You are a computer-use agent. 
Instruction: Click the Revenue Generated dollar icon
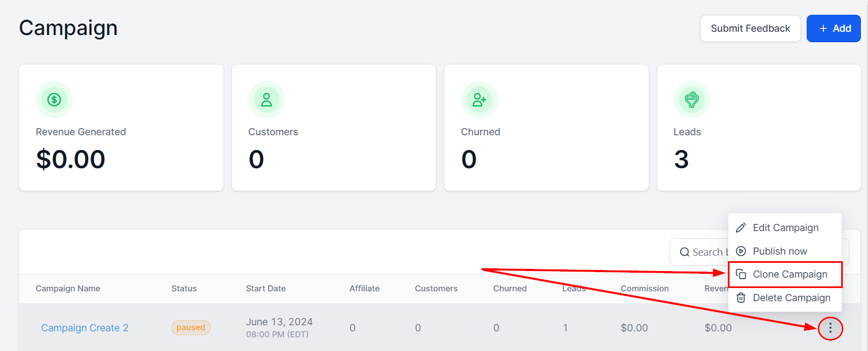54,100
